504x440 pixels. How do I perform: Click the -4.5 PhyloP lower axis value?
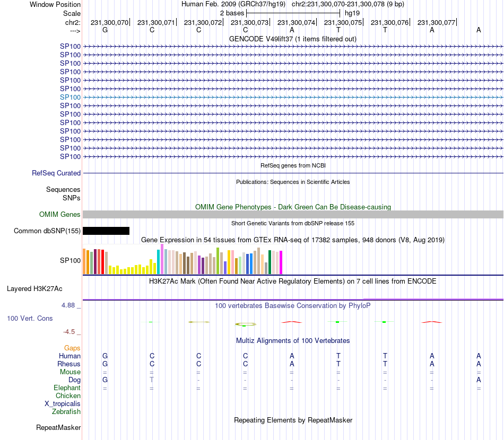tap(69, 332)
